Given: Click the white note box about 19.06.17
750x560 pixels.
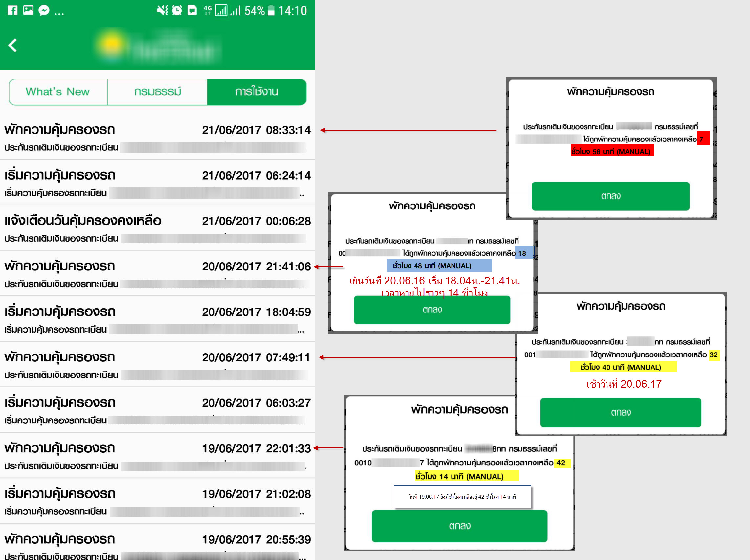Looking at the screenshot, I should (x=462, y=497).
